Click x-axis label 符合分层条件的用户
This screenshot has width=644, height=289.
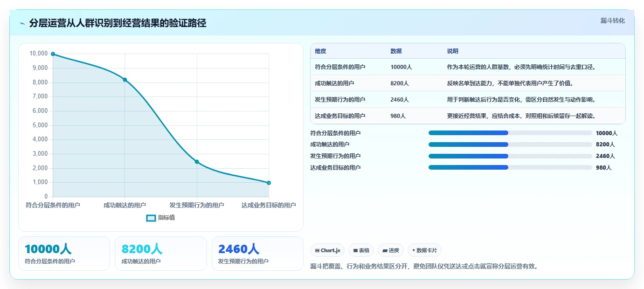[53, 205]
